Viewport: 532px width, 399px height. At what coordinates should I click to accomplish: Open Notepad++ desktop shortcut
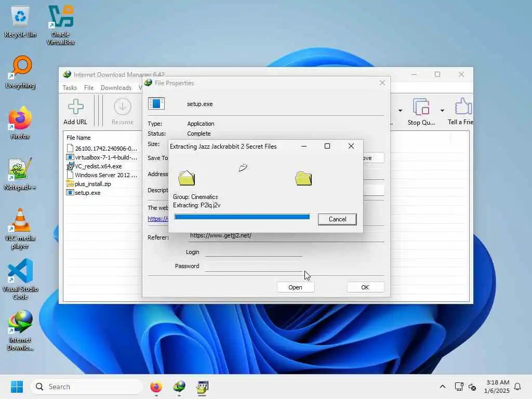click(20, 174)
